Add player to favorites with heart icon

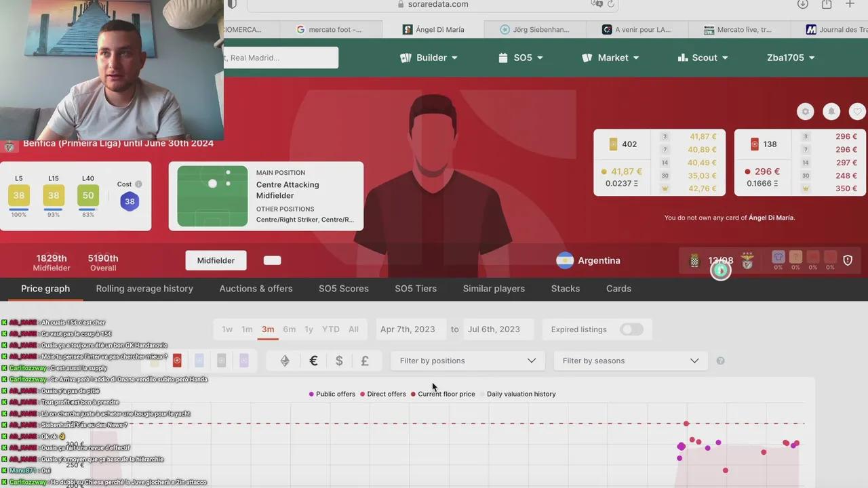pyautogui.click(x=858, y=112)
